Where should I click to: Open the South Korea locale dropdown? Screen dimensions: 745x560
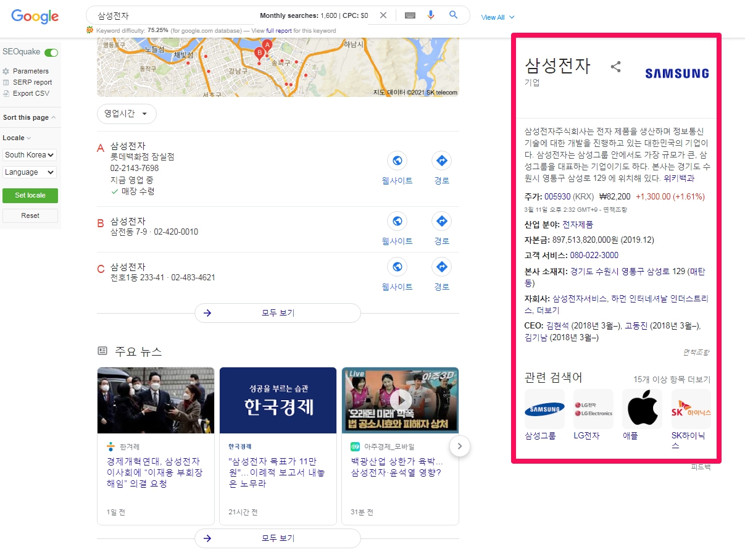[x=29, y=155]
